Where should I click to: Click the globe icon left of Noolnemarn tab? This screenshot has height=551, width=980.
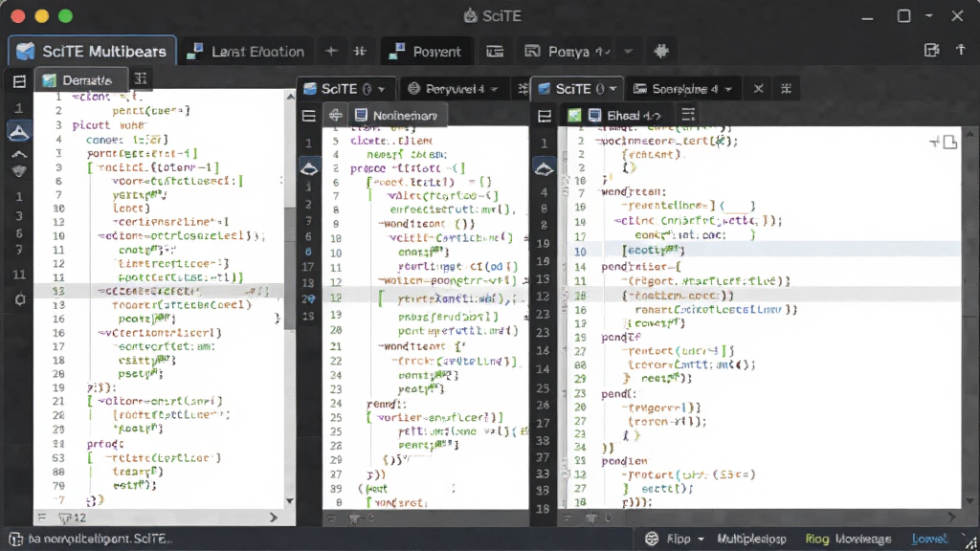pos(336,115)
